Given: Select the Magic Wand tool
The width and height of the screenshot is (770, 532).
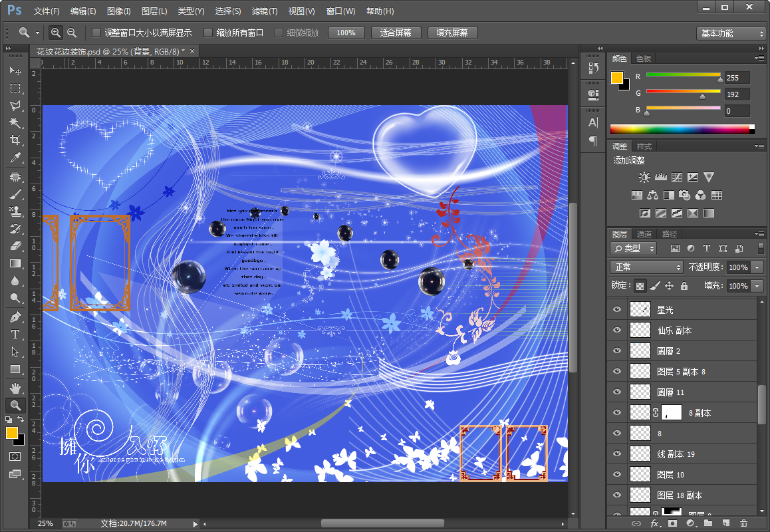Looking at the screenshot, I should click(15, 123).
